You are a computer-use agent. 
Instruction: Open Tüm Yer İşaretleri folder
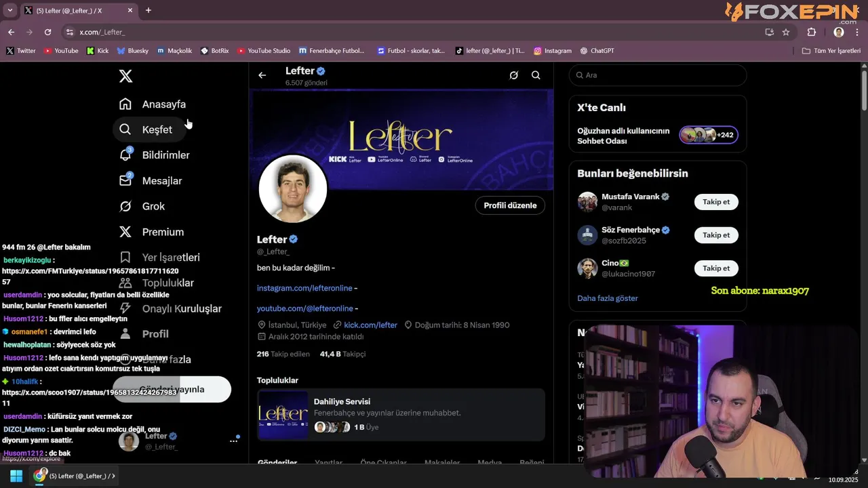831,51
